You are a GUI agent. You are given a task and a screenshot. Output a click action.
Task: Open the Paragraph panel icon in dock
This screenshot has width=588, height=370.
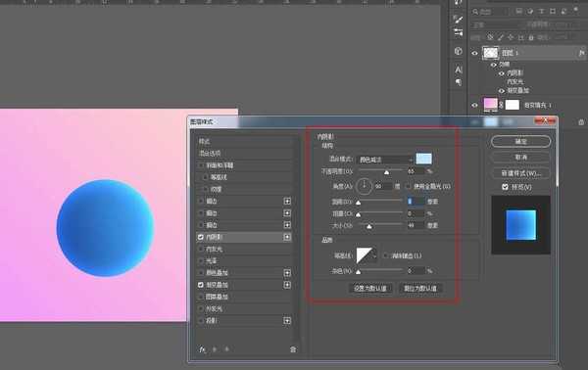pyautogui.click(x=459, y=81)
